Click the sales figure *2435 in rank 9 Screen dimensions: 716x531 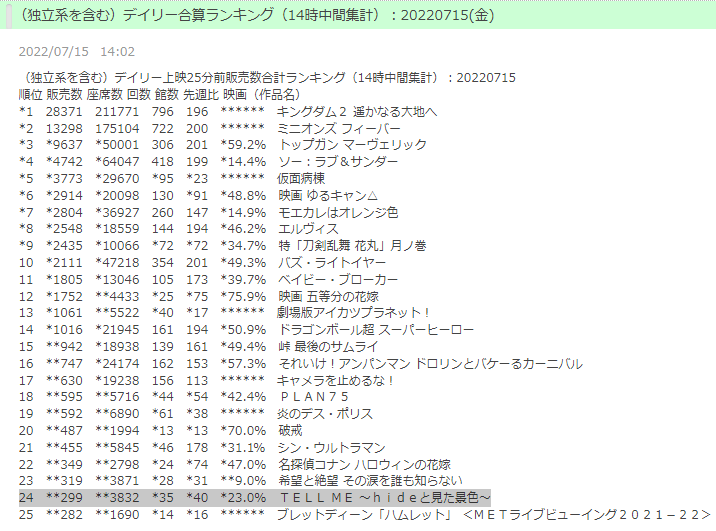click(x=64, y=246)
